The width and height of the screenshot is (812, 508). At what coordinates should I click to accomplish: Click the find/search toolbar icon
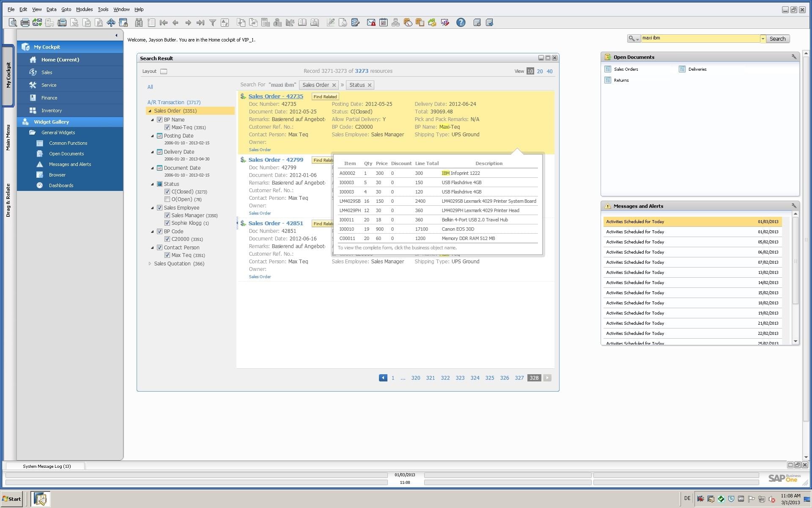click(x=139, y=22)
